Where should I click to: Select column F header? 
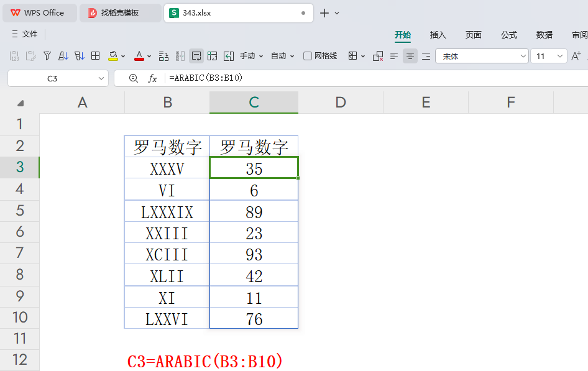(511, 103)
